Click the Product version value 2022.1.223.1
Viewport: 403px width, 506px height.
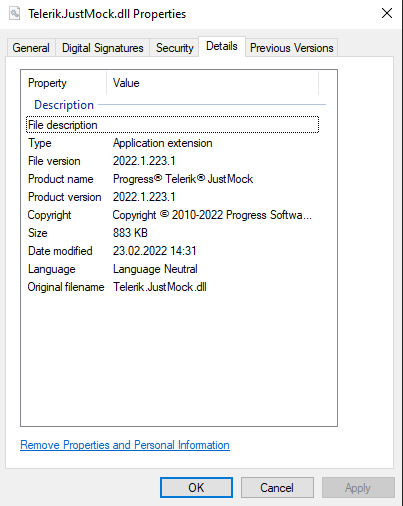[144, 197]
